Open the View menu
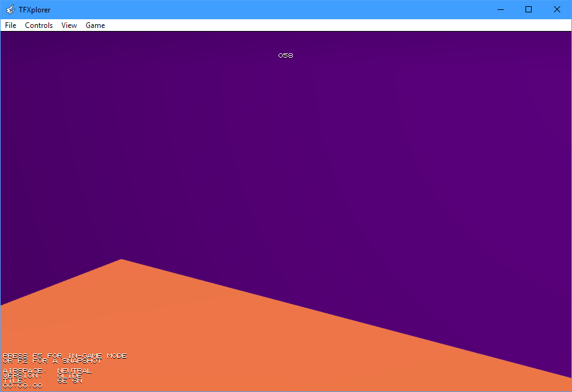The height and width of the screenshot is (392, 572). [69, 25]
